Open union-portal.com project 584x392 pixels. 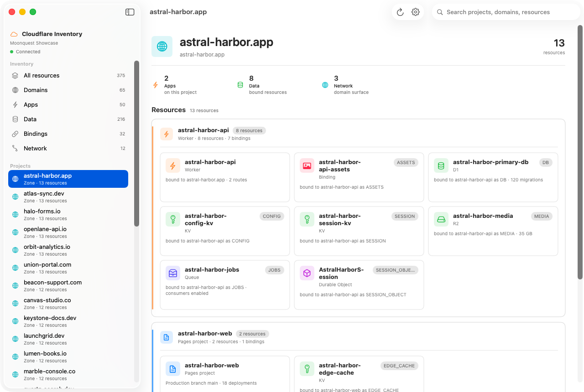pyautogui.click(x=68, y=268)
